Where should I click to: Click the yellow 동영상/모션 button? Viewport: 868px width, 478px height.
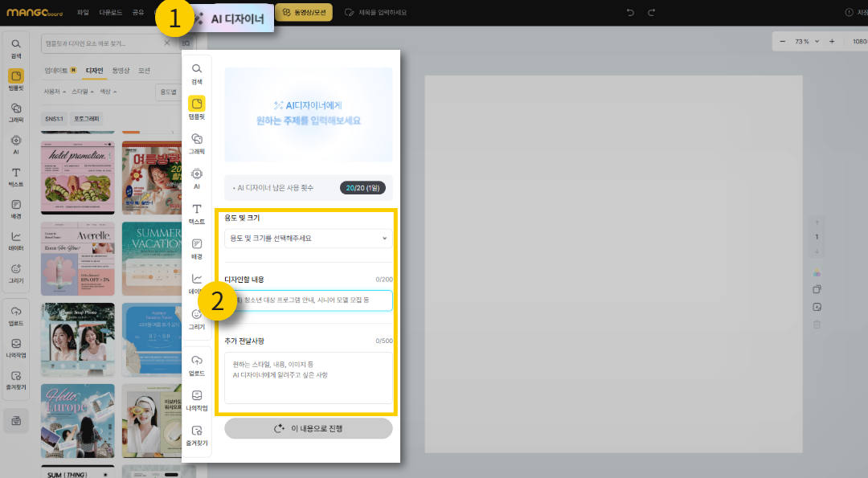click(303, 12)
